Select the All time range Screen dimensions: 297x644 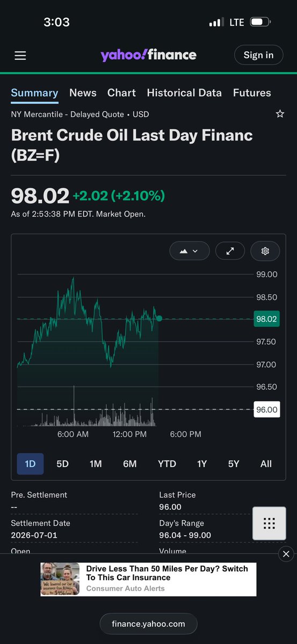click(x=266, y=464)
